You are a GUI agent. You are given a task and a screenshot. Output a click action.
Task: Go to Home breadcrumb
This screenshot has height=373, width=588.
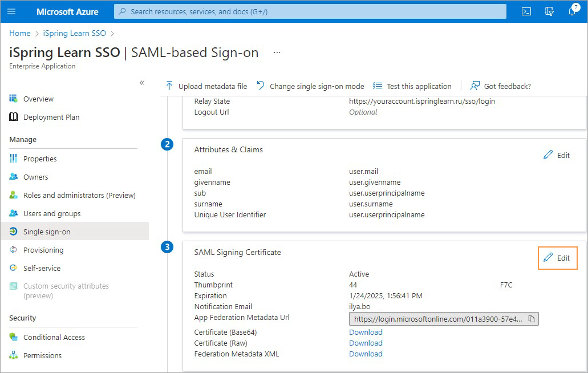(x=20, y=33)
